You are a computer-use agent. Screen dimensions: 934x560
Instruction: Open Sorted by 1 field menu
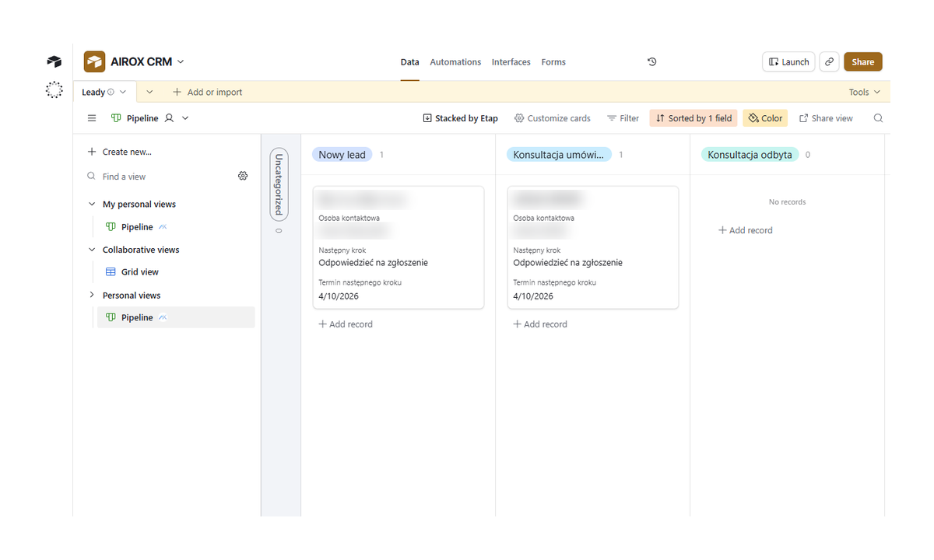pos(693,118)
